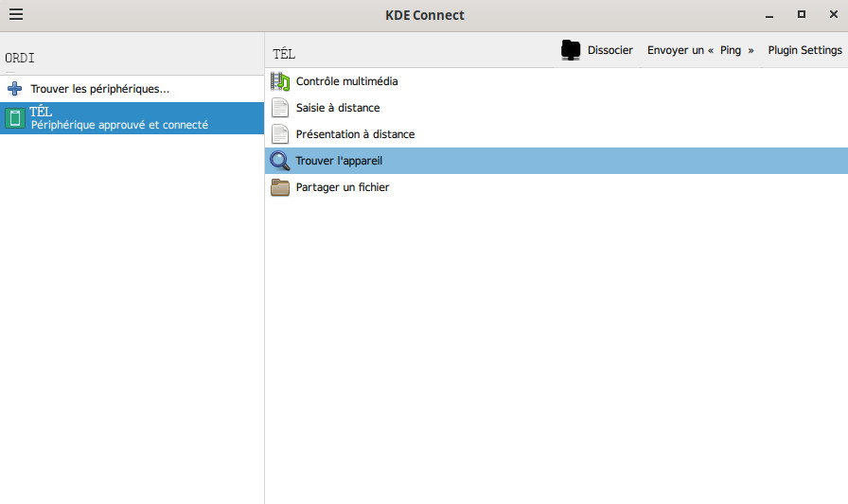The height and width of the screenshot is (504, 848).
Task: Choose the "Saisie à distance" entry
Action: click(x=338, y=108)
